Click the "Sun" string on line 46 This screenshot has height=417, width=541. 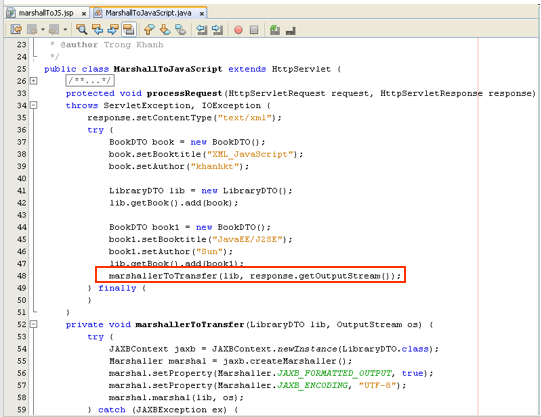(x=209, y=251)
